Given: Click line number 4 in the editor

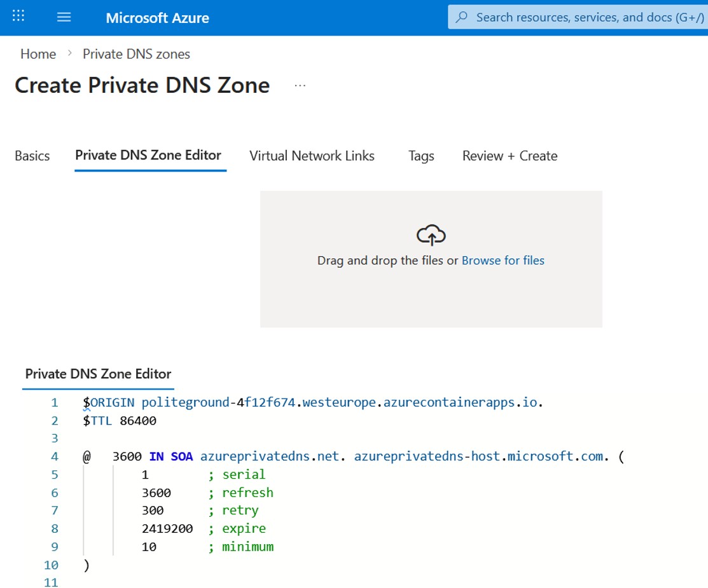Looking at the screenshot, I should [x=54, y=456].
